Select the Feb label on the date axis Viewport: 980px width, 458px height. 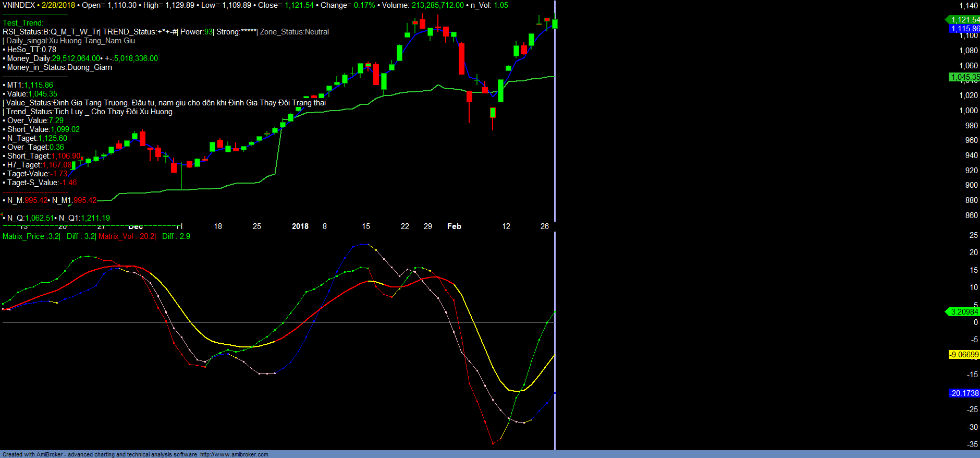click(454, 226)
